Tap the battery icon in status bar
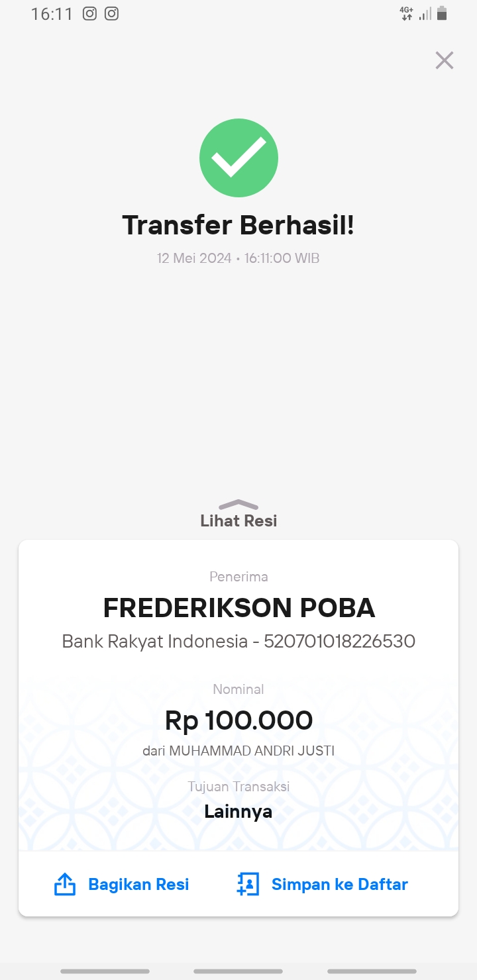Image resolution: width=477 pixels, height=980 pixels. coord(442,13)
